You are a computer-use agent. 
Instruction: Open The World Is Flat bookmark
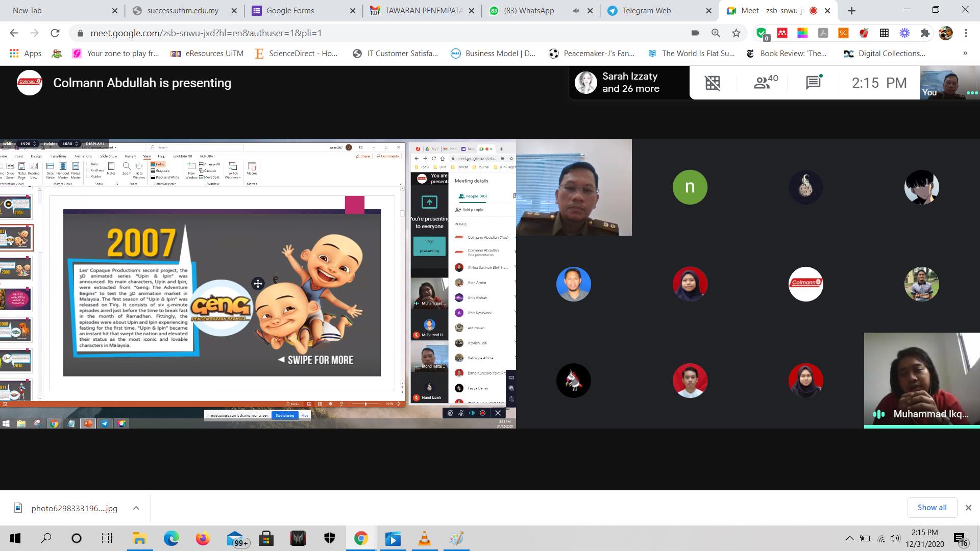(x=691, y=54)
